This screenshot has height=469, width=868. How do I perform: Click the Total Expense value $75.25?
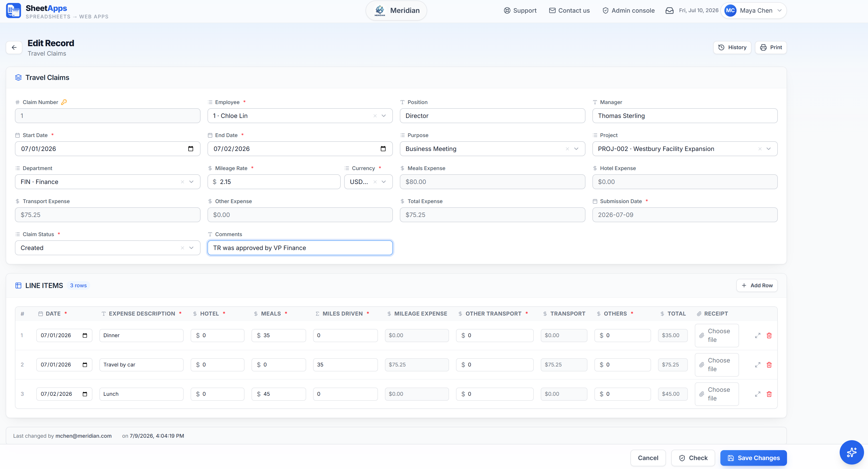tap(492, 215)
